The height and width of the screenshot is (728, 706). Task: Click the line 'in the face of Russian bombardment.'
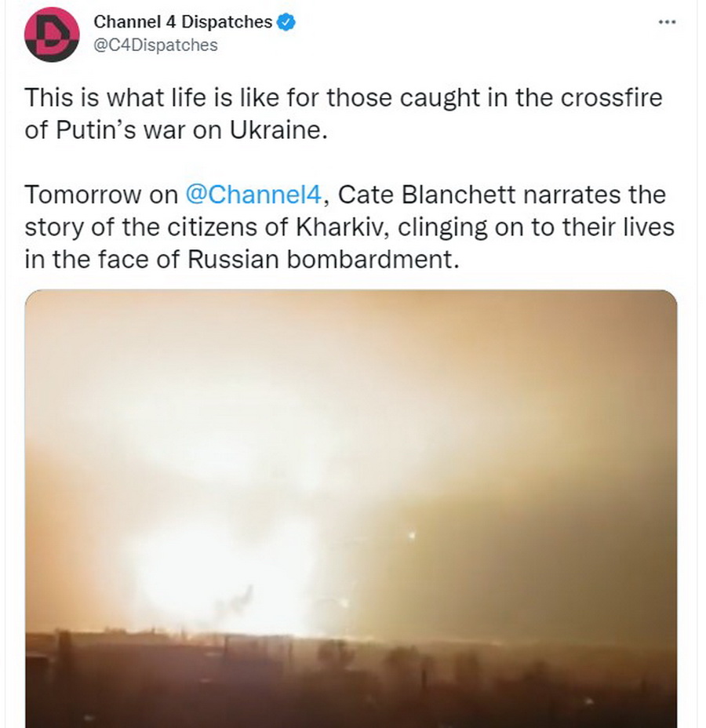pos(241,259)
